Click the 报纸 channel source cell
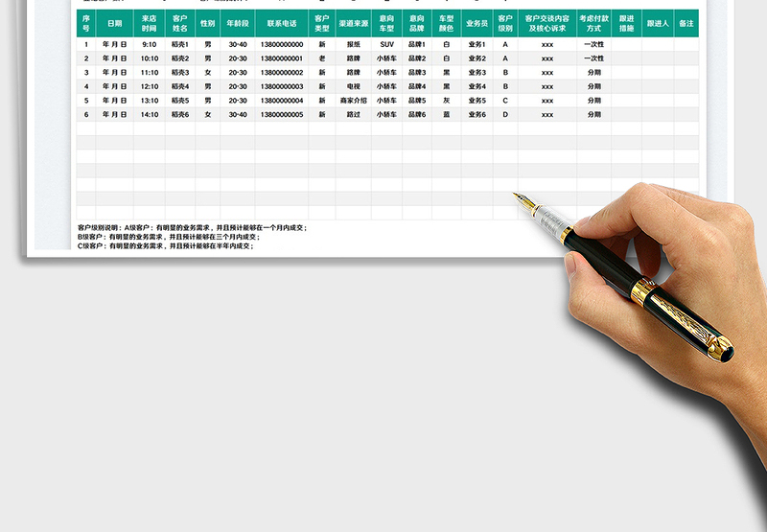This screenshot has height=532, width=767. point(354,44)
